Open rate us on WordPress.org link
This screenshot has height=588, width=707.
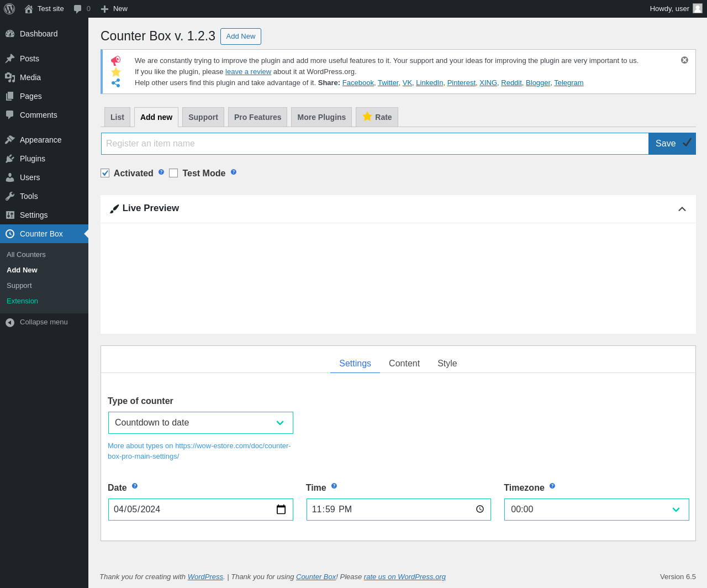pyautogui.click(x=405, y=577)
